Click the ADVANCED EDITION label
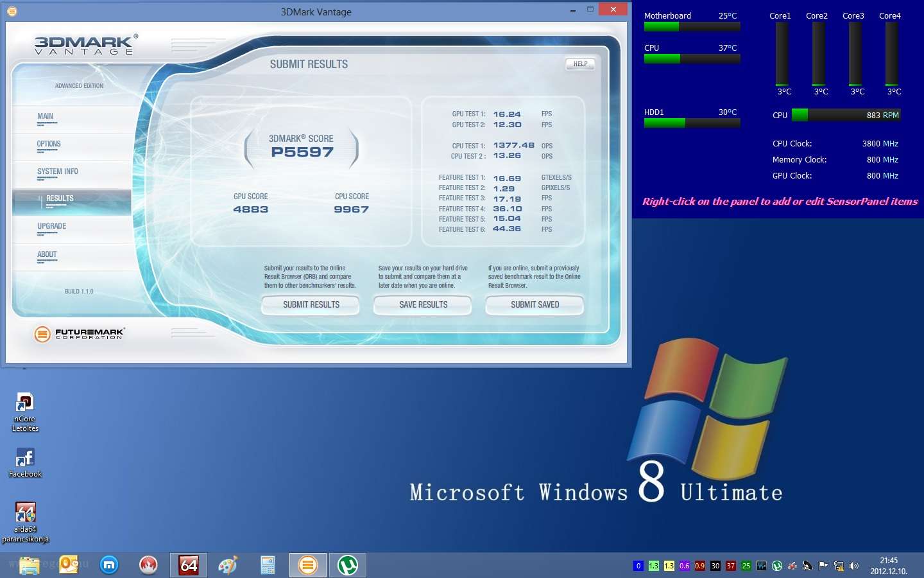The width and height of the screenshot is (924, 578). tap(79, 86)
